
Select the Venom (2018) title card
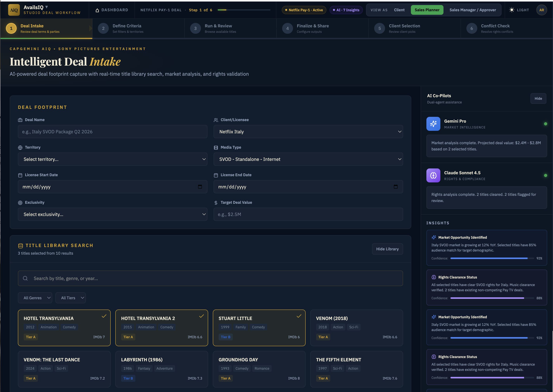tap(356, 328)
